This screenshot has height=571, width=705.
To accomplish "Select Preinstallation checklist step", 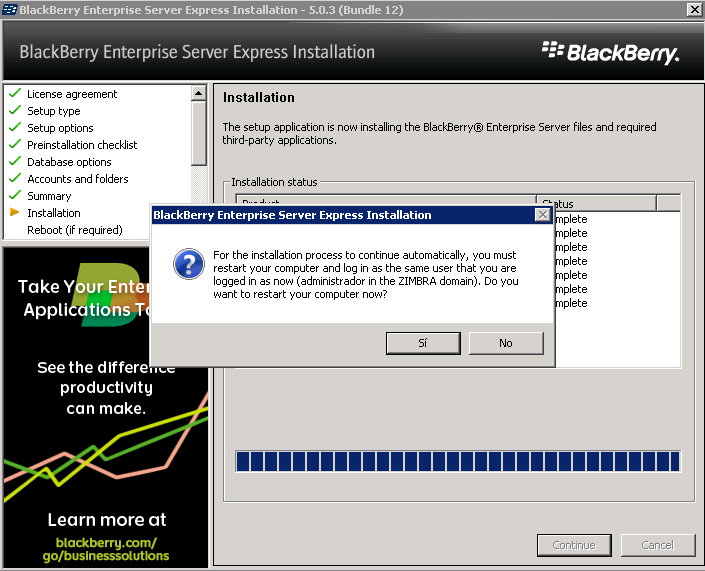I will [82, 145].
